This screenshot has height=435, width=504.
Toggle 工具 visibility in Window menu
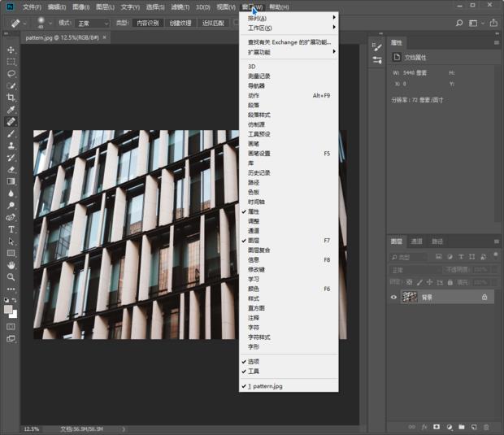coord(254,371)
